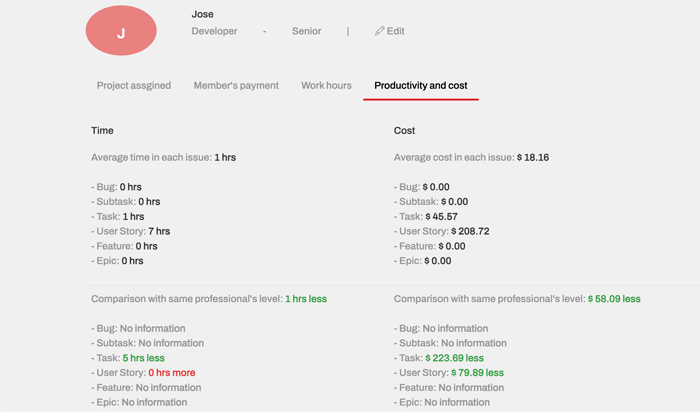Click Task cost comparison $ 223.69 less
Viewport: 700px width, 412px height.
(x=454, y=358)
